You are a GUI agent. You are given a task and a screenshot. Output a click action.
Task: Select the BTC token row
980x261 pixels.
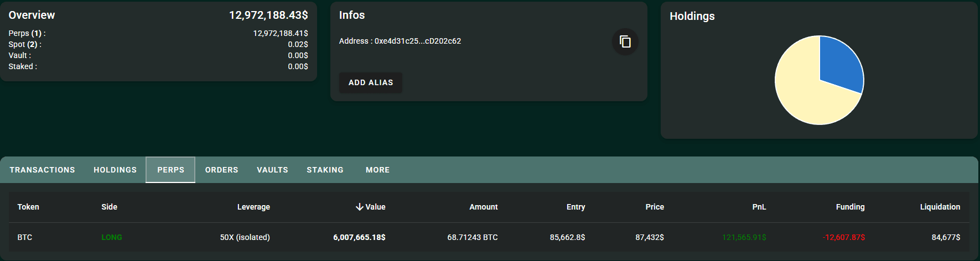point(489,237)
